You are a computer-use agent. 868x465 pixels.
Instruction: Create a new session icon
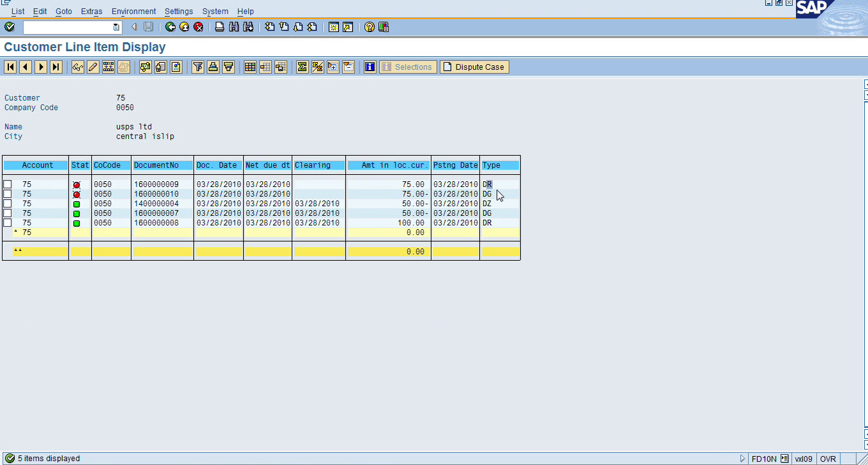333,27
